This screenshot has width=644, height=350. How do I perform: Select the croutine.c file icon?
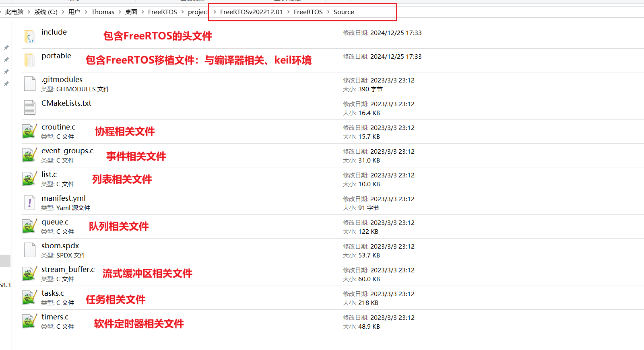click(x=29, y=131)
